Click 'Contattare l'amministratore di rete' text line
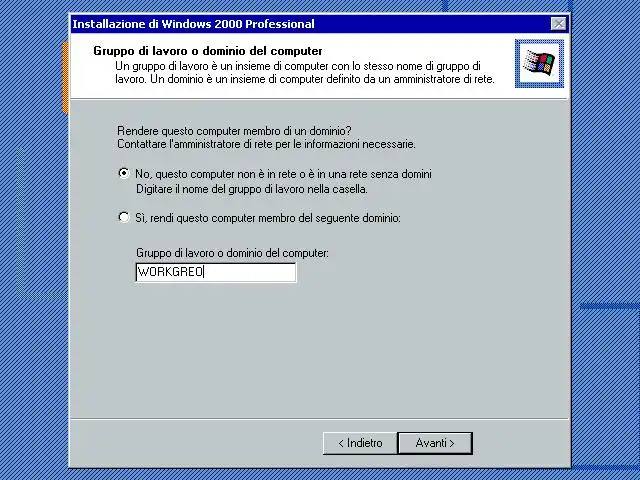This screenshot has width=640, height=480. 266,144
